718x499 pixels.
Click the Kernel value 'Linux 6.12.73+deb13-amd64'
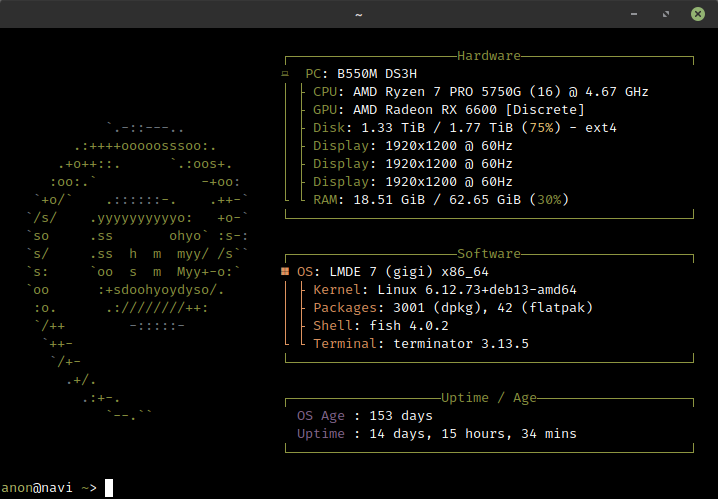coord(477,290)
